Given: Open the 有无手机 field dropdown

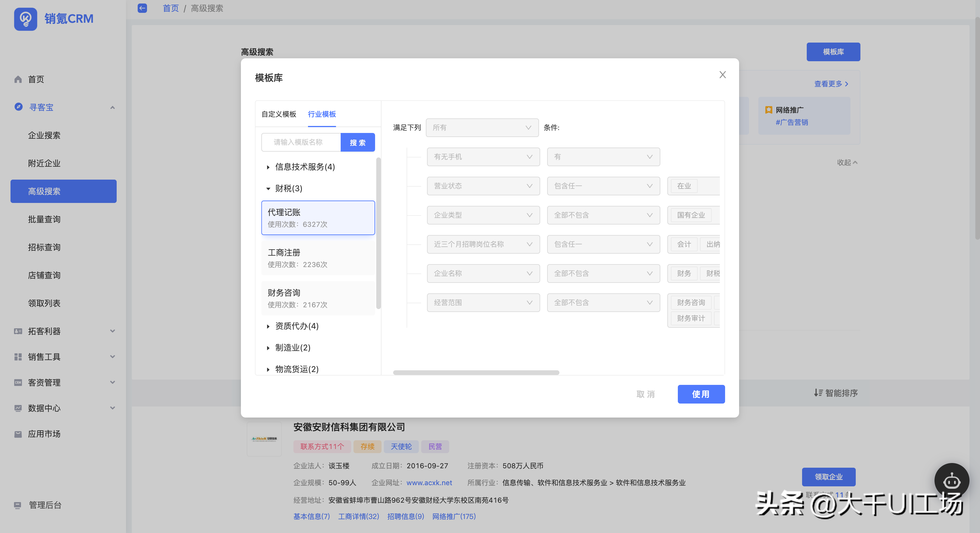Looking at the screenshot, I should click(x=483, y=157).
